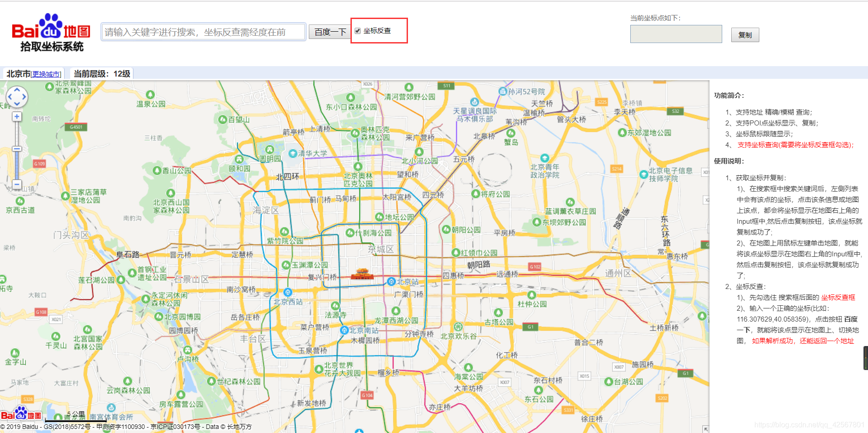Click the 台湖公园 green park icon
This screenshot has height=433, width=868.
coord(609,382)
